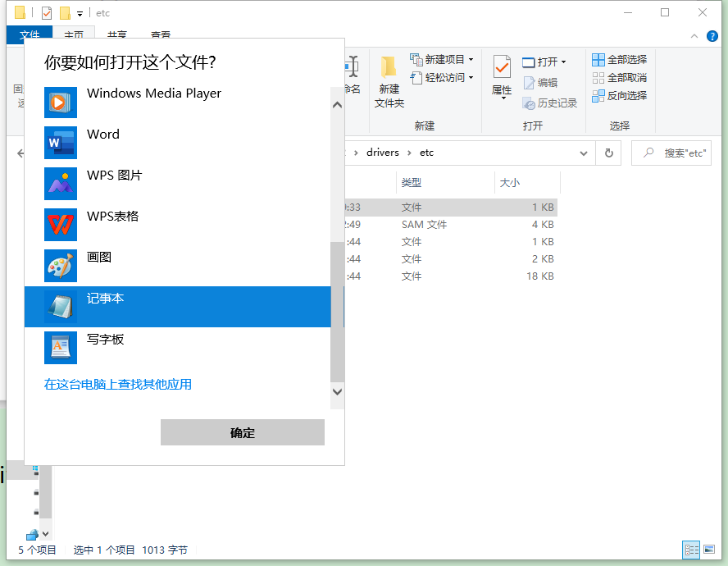Click the 编辑 edit icon
Image resolution: width=728 pixels, height=566 pixels.
pyautogui.click(x=529, y=83)
